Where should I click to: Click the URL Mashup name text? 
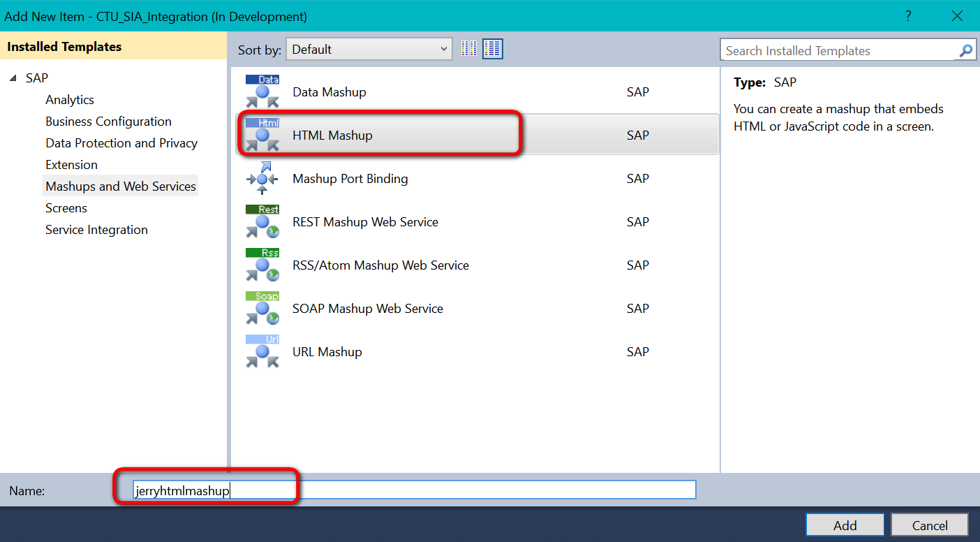pos(327,352)
